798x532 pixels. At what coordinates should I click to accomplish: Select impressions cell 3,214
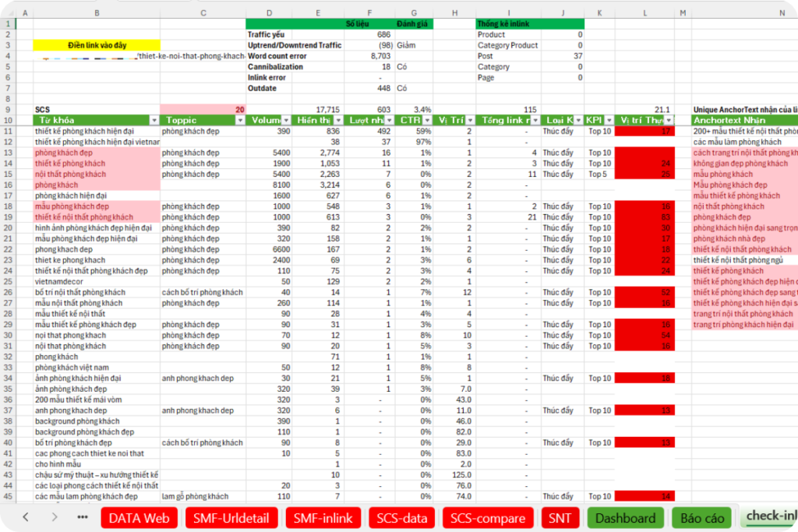[x=318, y=185]
